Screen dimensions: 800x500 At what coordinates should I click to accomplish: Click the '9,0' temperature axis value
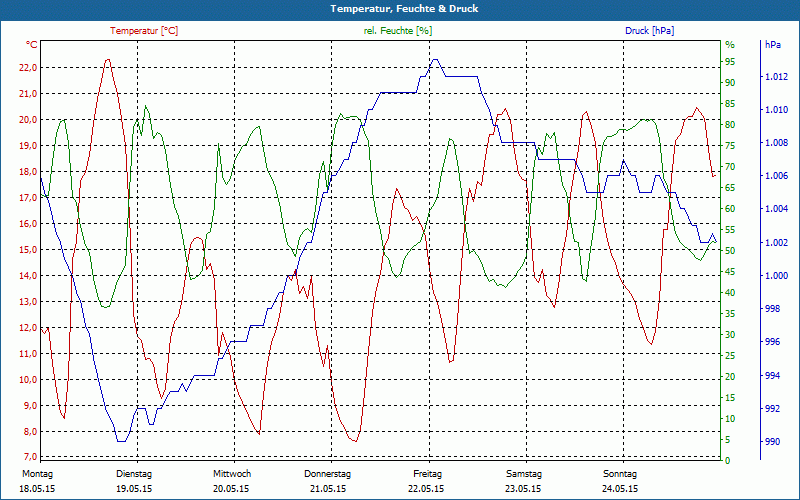tap(30, 406)
